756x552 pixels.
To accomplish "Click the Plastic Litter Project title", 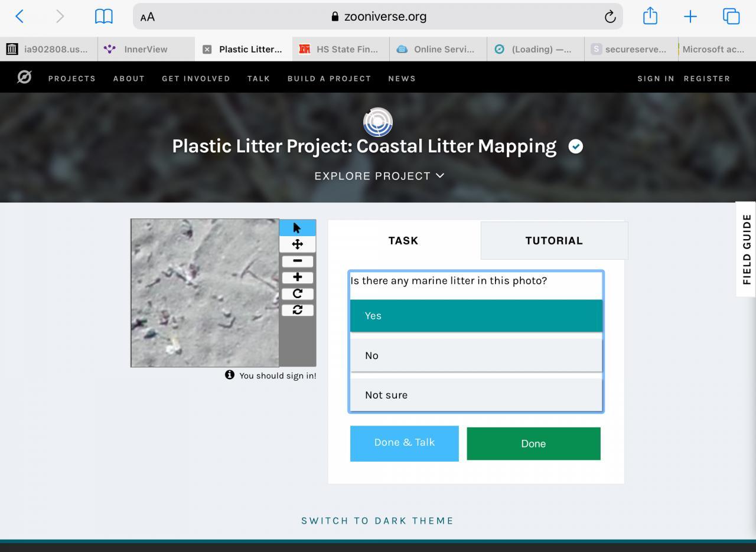I will point(364,146).
